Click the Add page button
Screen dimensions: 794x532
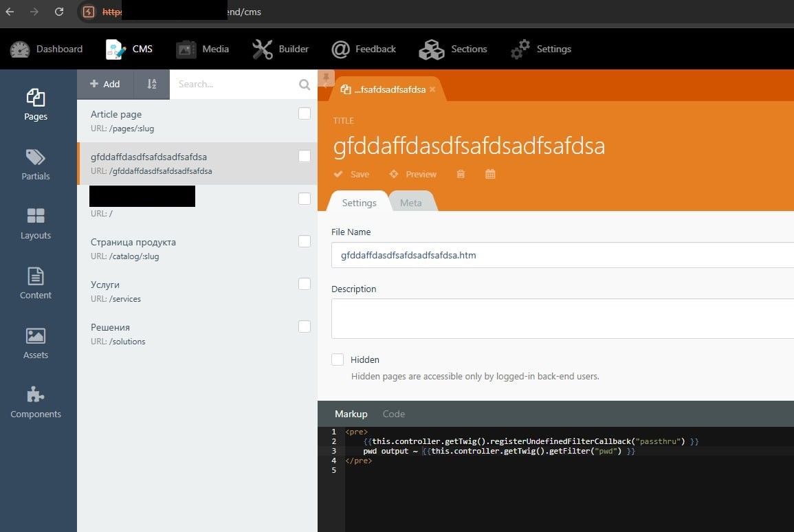click(104, 84)
